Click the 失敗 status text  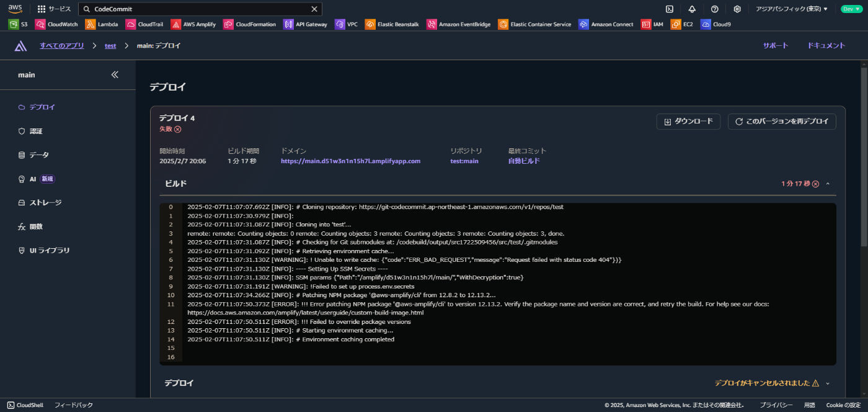(166, 129)
